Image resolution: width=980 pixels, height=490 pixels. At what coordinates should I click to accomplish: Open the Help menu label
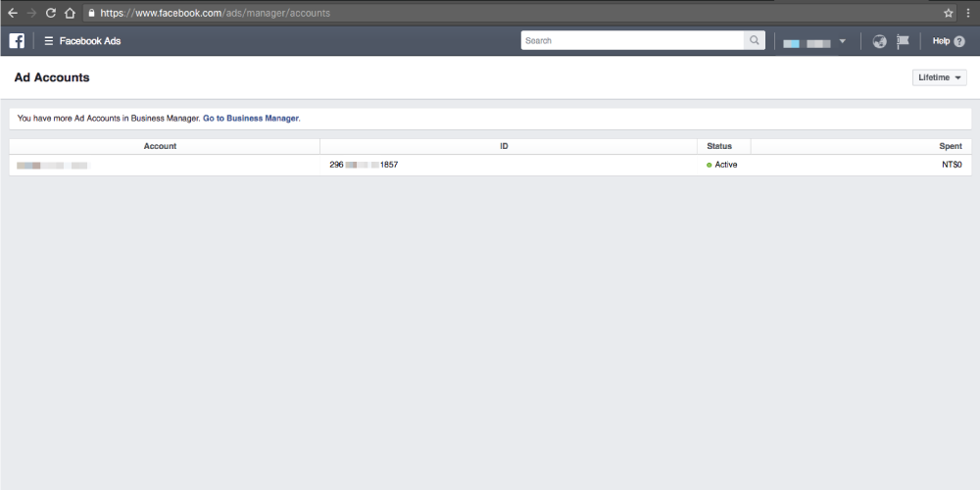(x=941, y=40)
